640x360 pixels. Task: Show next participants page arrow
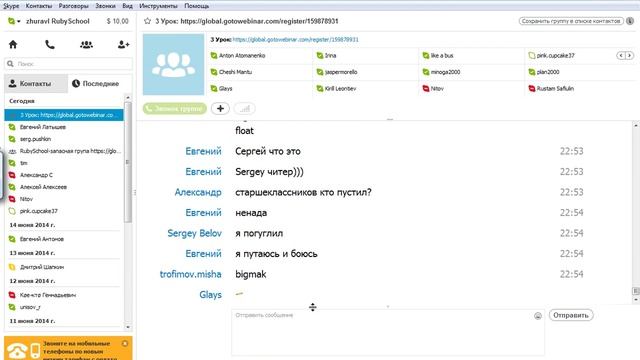629,55
